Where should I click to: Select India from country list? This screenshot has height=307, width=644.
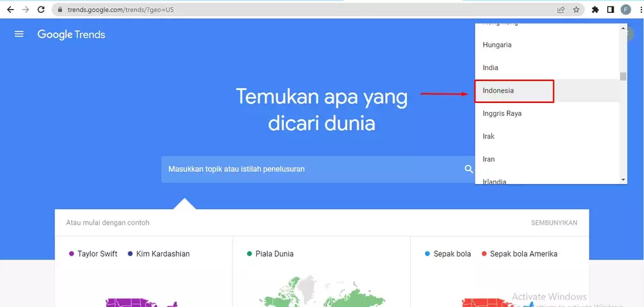coord(547,68)
